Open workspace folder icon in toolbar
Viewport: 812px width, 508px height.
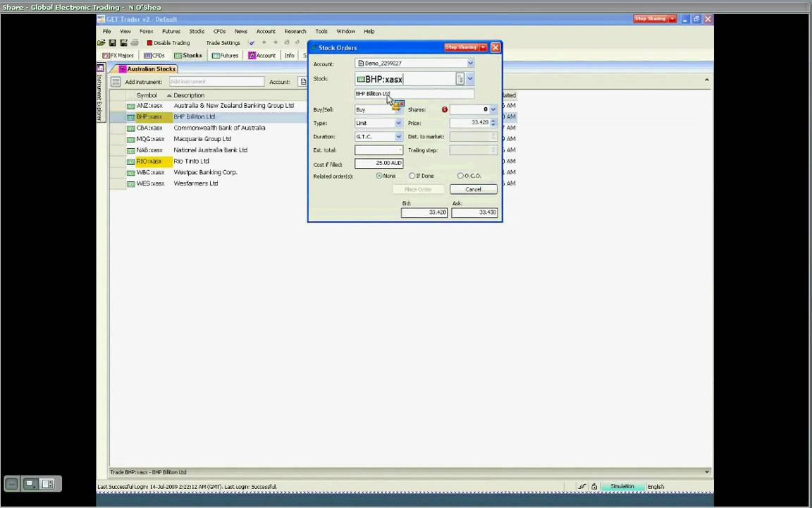point(101,43)
